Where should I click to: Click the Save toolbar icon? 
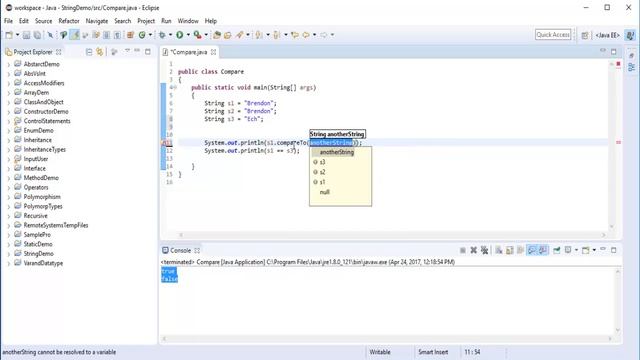click(x=26, y=35)
